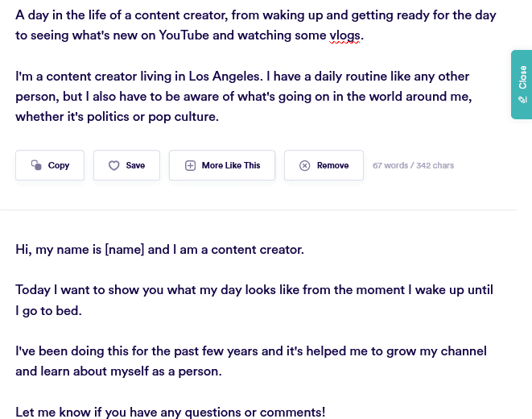Click the circled X icon on Remove
This screenshot has width=532, height=419.
[305, 165]
